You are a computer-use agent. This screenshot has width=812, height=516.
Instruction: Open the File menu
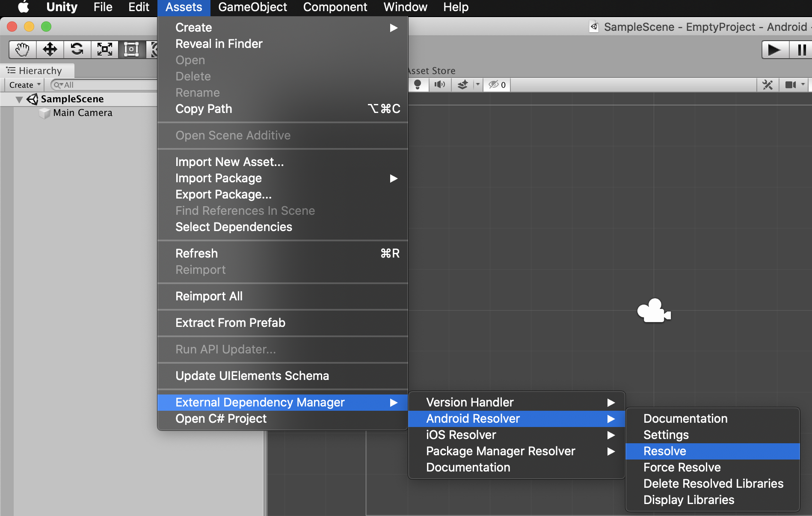click(103, 7)
